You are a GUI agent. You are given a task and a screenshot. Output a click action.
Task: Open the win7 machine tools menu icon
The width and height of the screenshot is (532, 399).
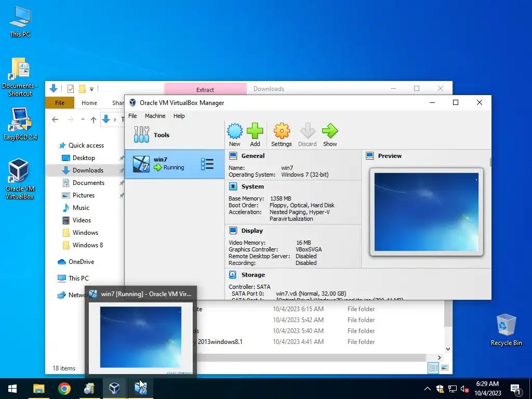(207, 164)
